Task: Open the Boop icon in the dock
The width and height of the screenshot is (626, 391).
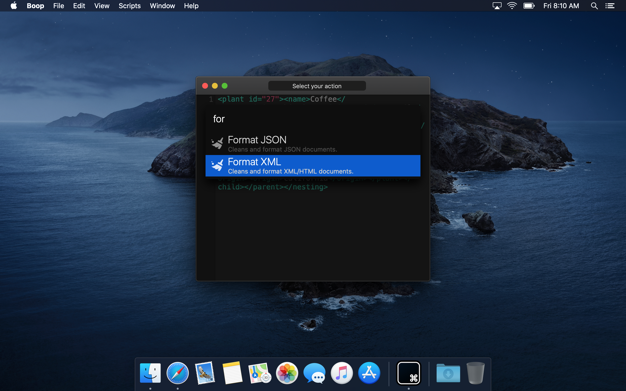Action: (x=408, y=373)
